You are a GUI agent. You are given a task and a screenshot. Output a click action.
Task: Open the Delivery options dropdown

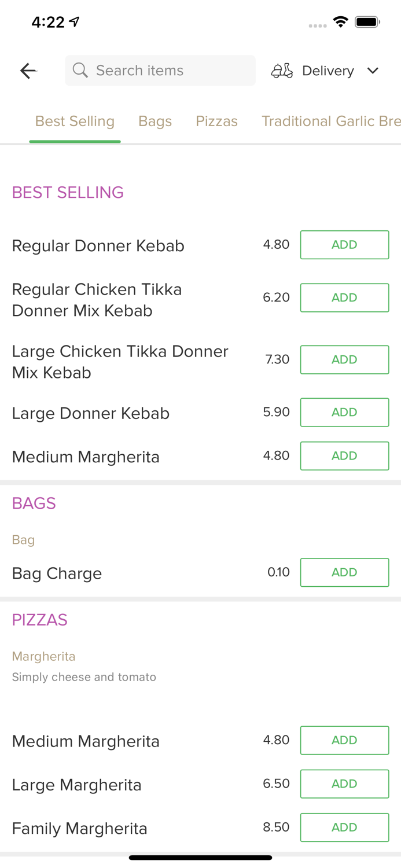pos(328,70)
